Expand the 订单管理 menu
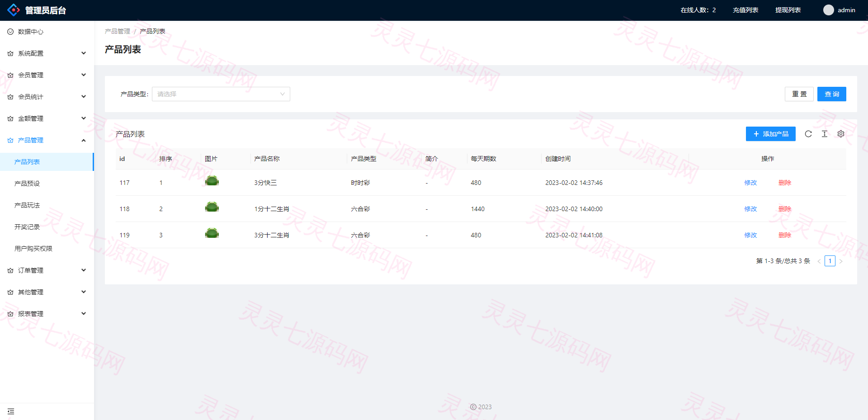 point(47,270)
